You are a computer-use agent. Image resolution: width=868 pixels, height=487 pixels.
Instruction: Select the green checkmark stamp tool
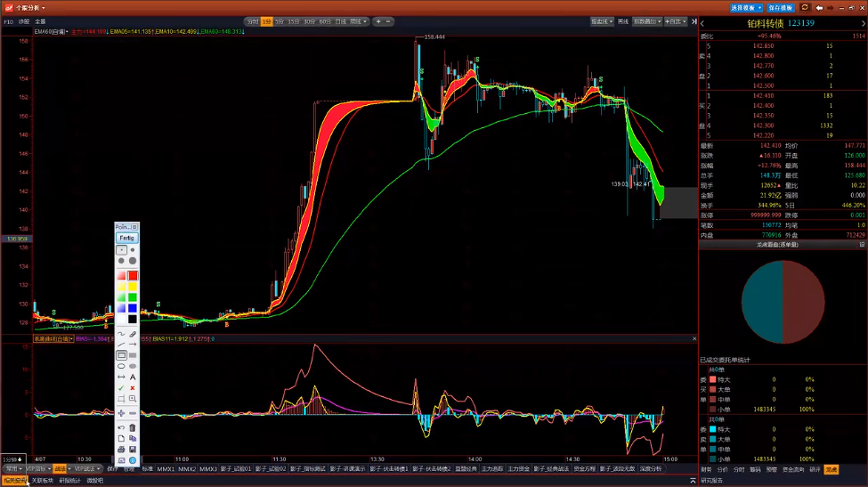(x=121, y=388)
